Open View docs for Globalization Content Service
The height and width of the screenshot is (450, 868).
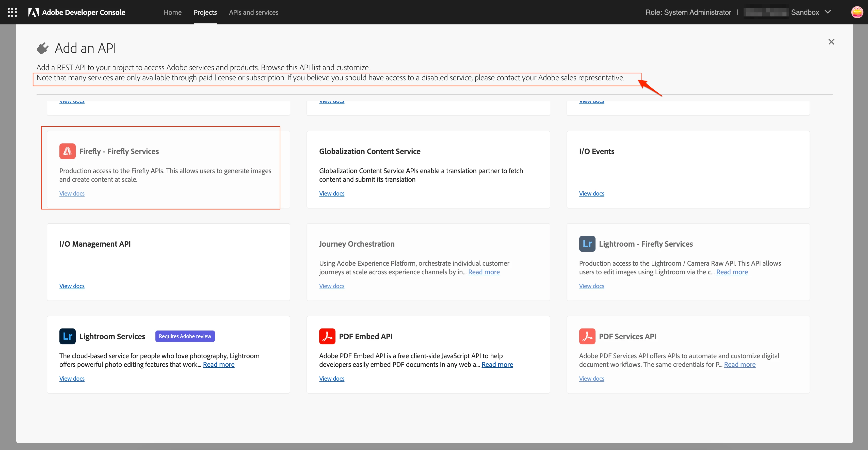click(x=332, y=194)
